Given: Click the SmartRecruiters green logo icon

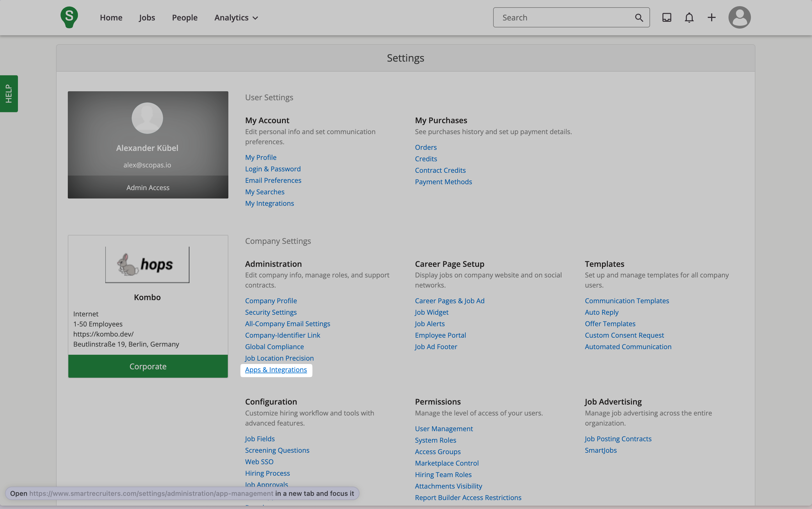Looking at the screenshot, I should pos(69,17).
